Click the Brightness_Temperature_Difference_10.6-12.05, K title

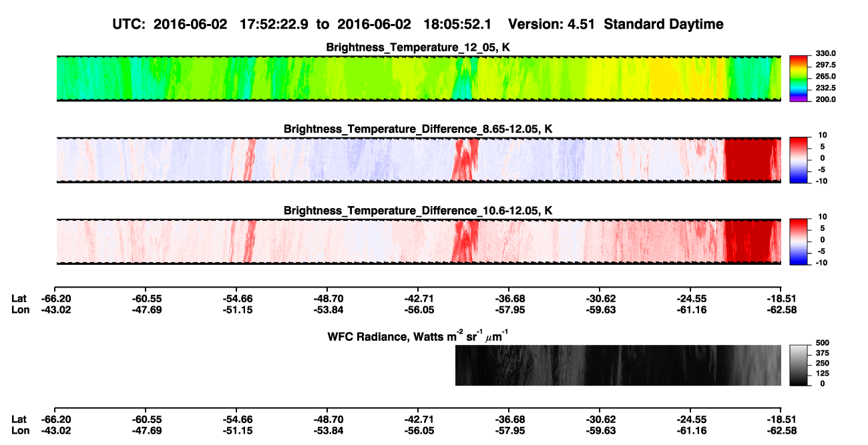pos(419,211)
